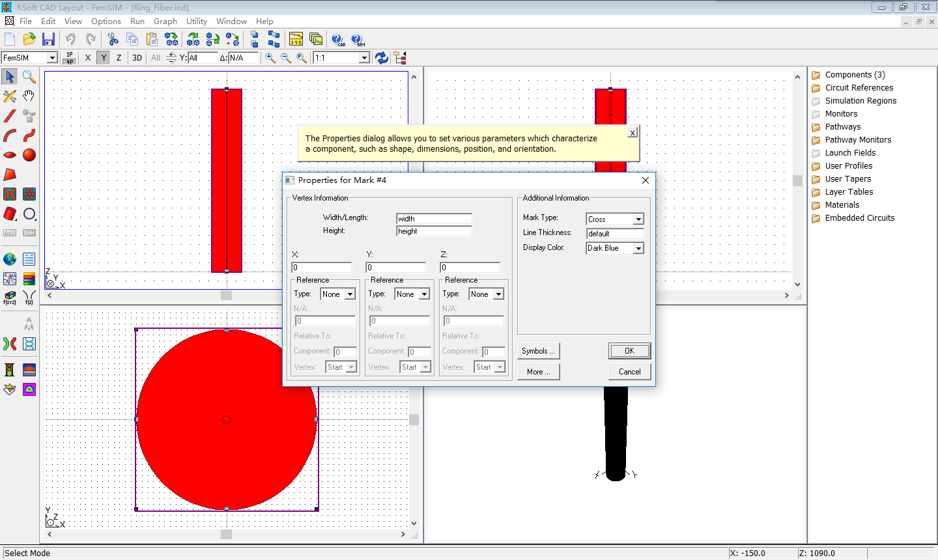Click the Zoom Out magnifier toolbar icon
This screenshot has height=560, width=938.
click(x=286, y=58)
